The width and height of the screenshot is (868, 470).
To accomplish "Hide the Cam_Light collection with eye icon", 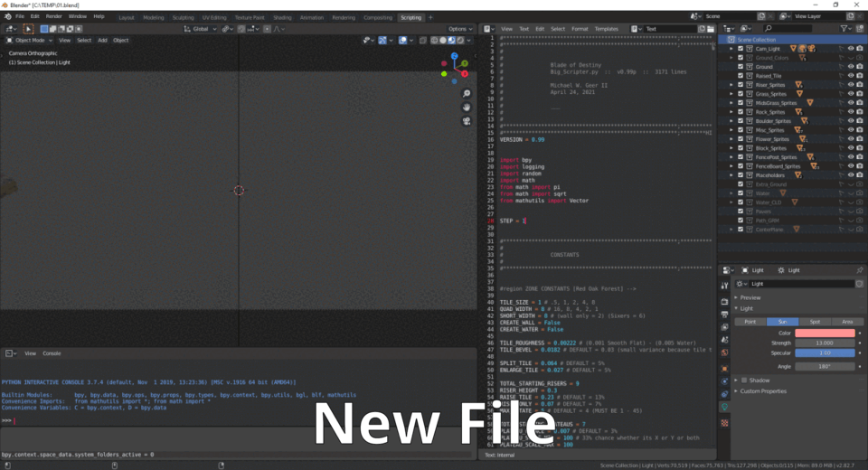I will coord(851,49).
